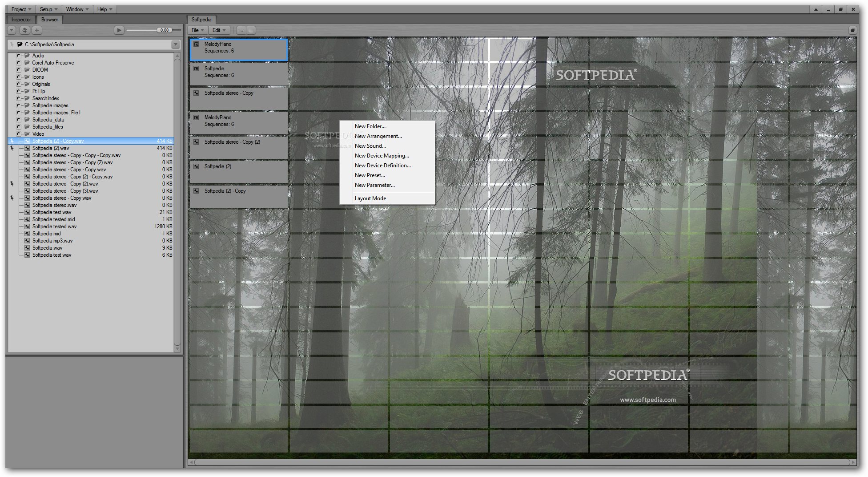Click sound icon on Softpedia (2) - Copy card
The height and width of the screenshot is (477, 868).
coord(196,191)
